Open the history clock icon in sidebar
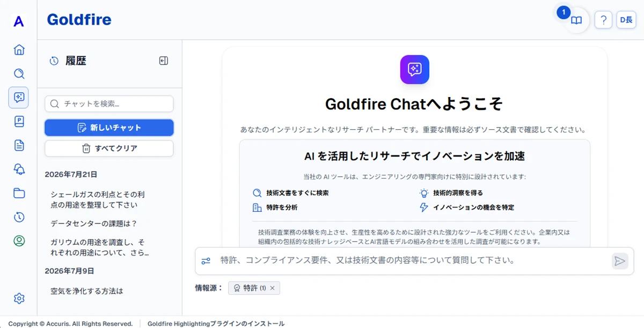Image resolution: width=644 pixels, height=328 pixels. (x=19, y=217)
